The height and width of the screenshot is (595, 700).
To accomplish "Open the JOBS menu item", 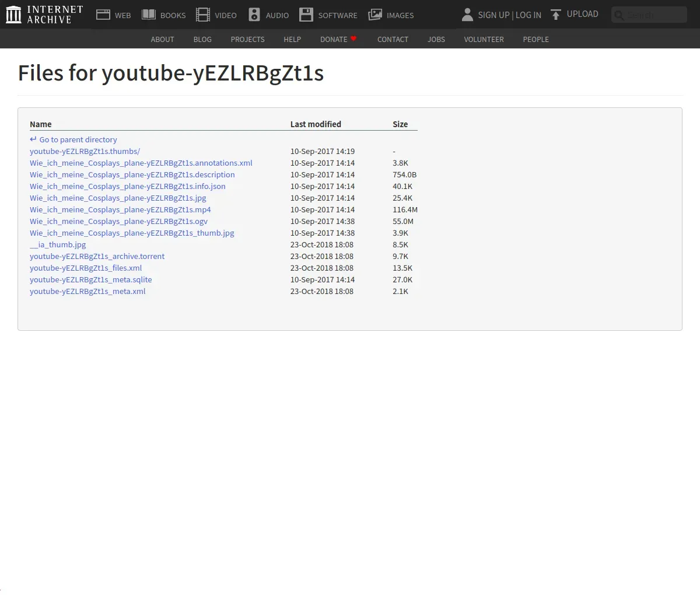I will [x=436, y=39].
